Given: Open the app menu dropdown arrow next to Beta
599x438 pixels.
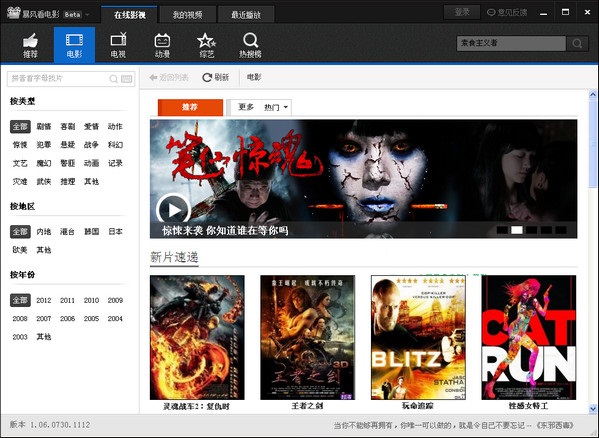Looking at the screenshot, I should point(87,15).
